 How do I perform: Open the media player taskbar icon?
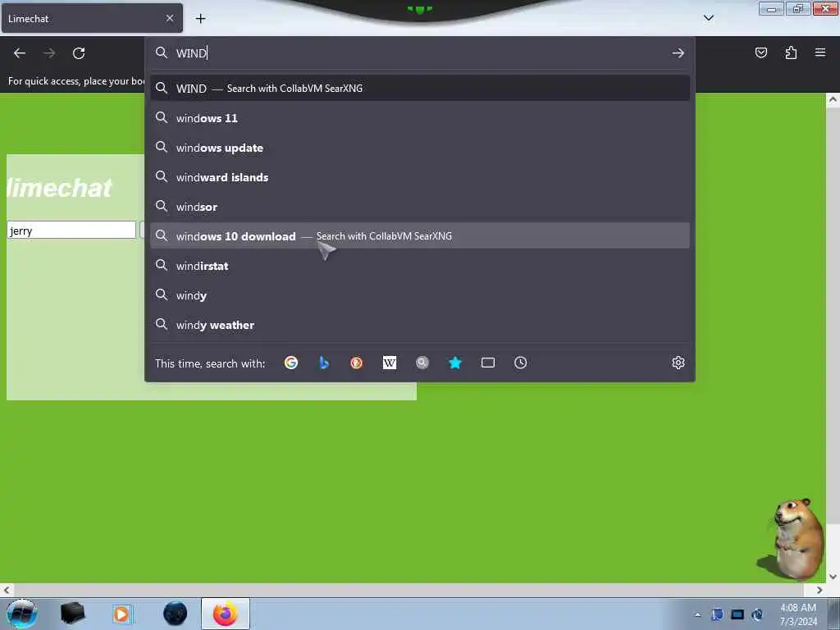click(122, 614)
